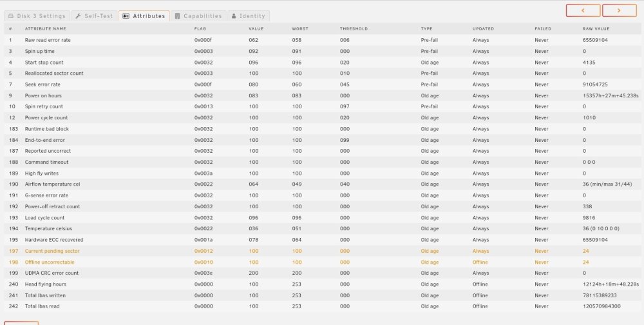
Task: Open the Disk 3 Settings tab
Action: [37, 16]
